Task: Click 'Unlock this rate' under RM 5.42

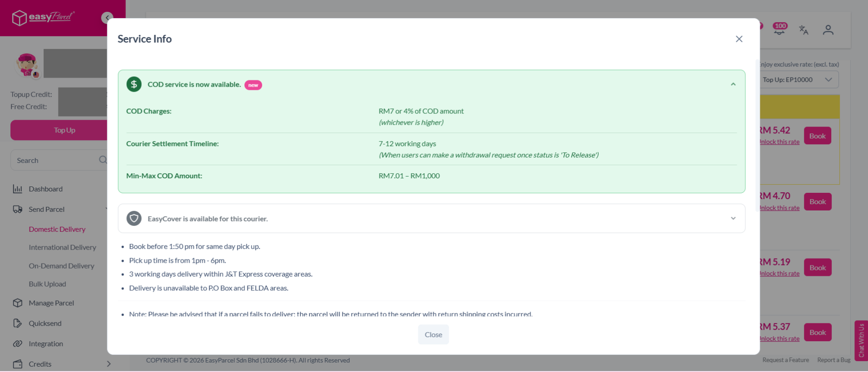Action: point(779,142)
